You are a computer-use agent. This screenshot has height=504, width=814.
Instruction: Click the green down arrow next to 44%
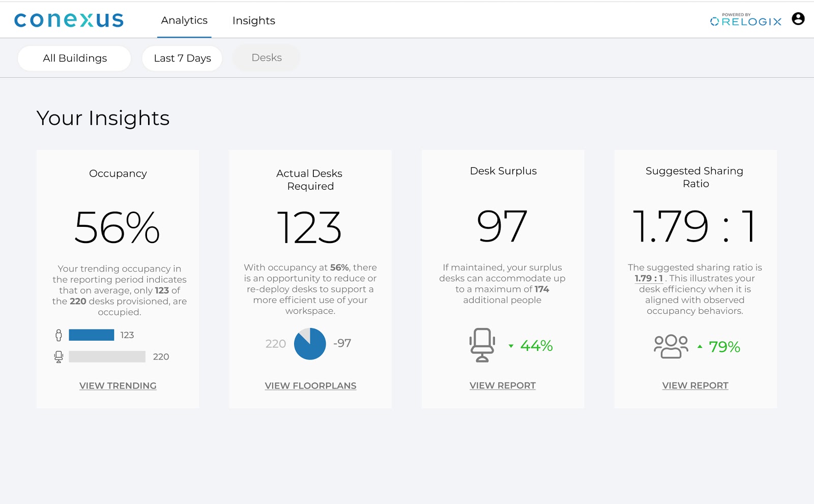click(x=511, y=346)
